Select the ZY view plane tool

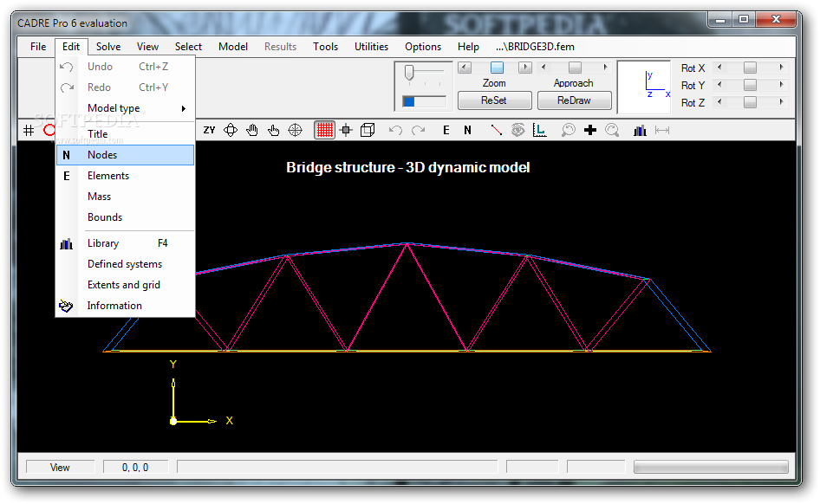tap(209, 130)
